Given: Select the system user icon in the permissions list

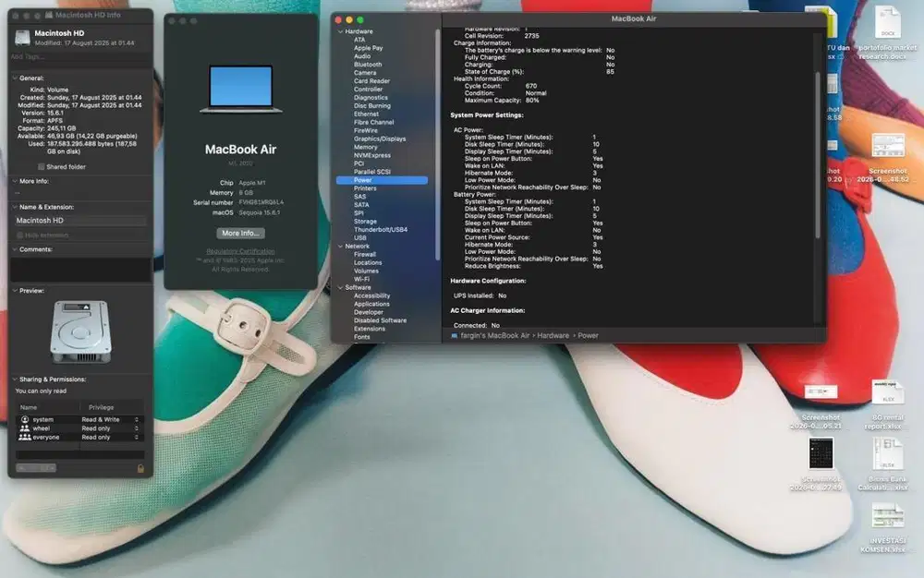Looking at the screenshot, I should (x=25, y=419).
